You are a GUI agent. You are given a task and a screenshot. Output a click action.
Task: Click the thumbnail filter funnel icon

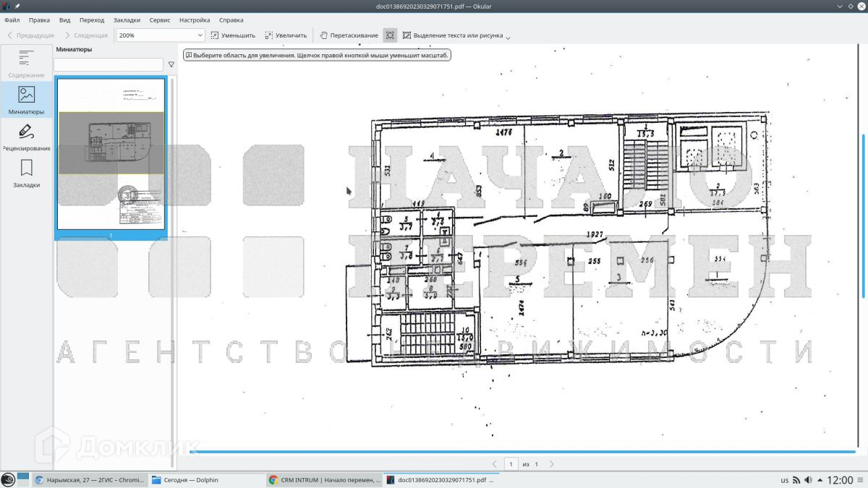(171, 64)
